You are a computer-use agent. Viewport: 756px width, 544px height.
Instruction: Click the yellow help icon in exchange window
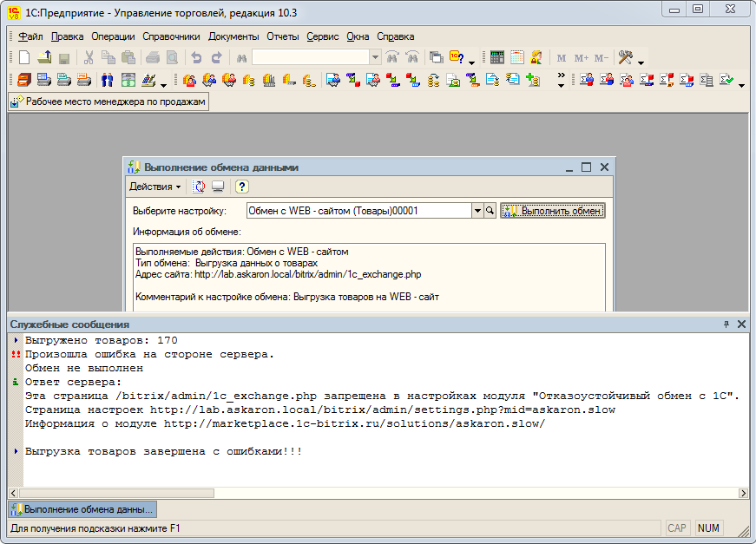pyautogui.click(x=241, y=187)
